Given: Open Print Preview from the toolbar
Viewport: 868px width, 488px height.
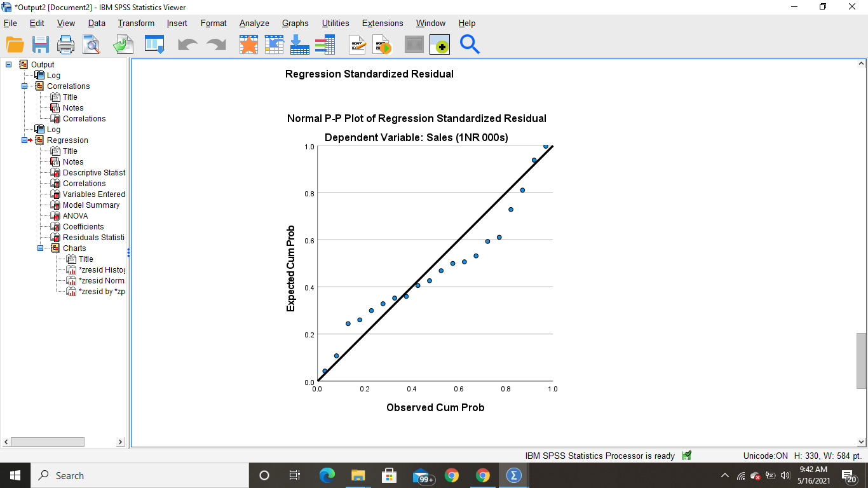Looking at the screenshot, I should [92, 44].
